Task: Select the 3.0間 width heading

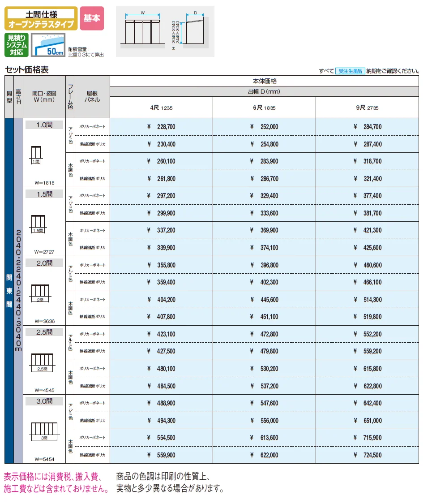Action: coord(44,401)
